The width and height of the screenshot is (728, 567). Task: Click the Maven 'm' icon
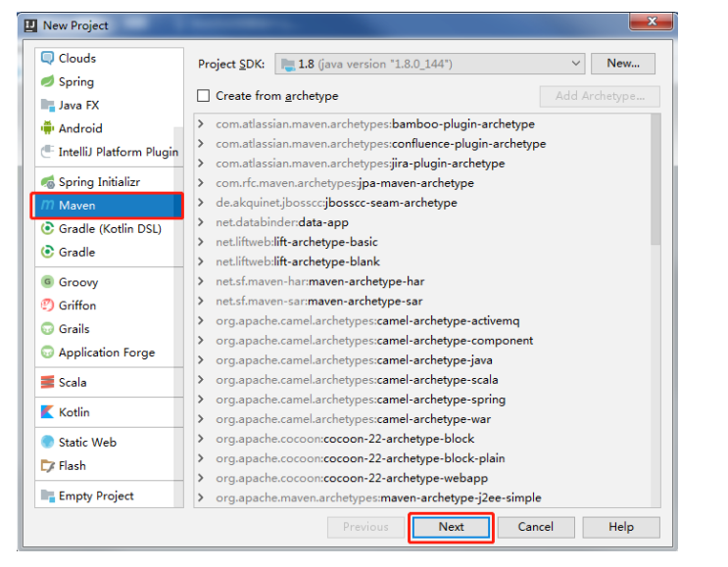(x=47, y=205)
